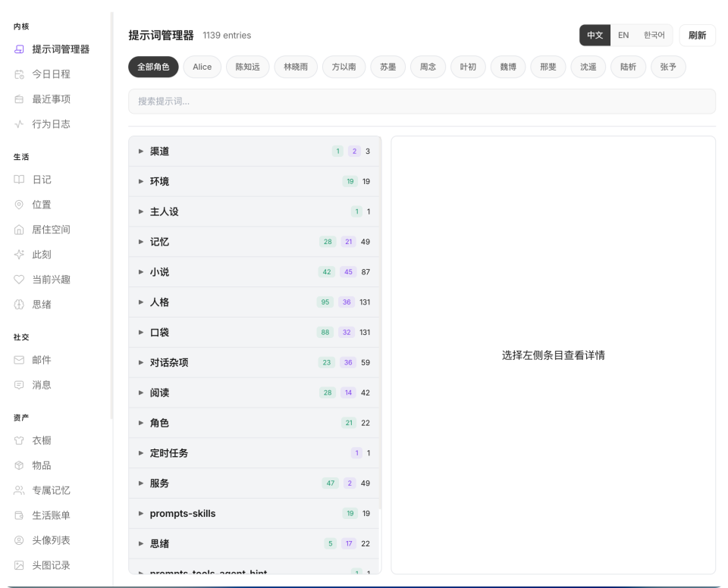Switch language to 한국어
The image size is (728, 588).
pyautogui.click(x=654, y=36)
